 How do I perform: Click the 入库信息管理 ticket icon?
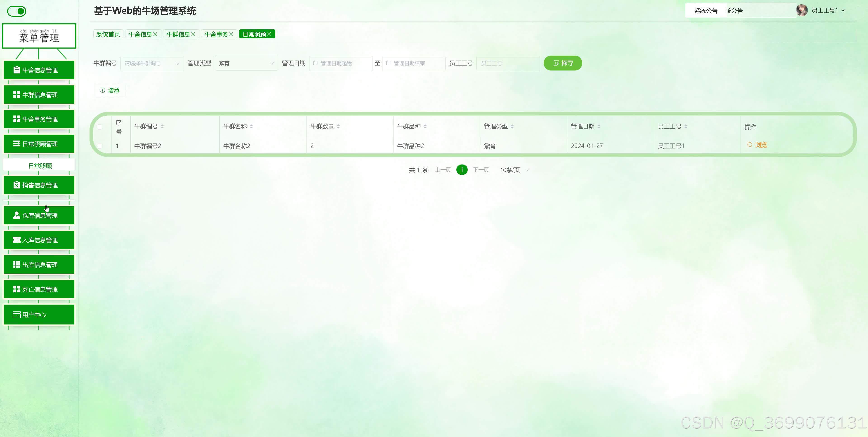(x=16, y=240)
